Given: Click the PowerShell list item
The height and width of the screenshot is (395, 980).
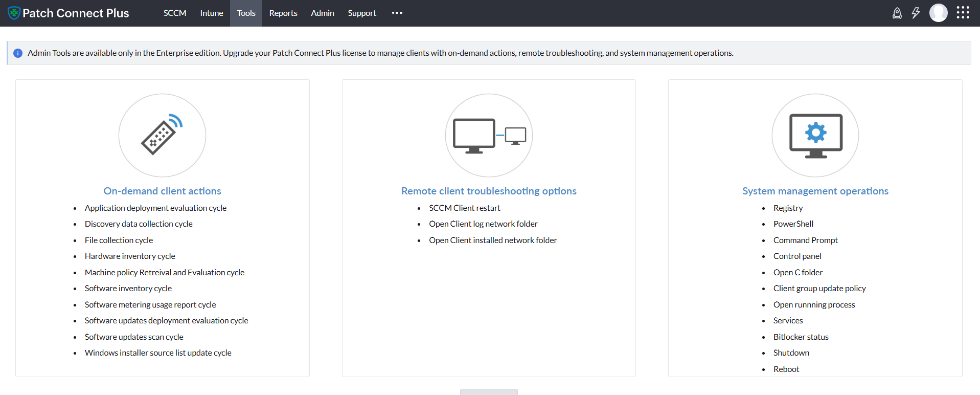Looking at the screenshot, I should coord(793,224).
